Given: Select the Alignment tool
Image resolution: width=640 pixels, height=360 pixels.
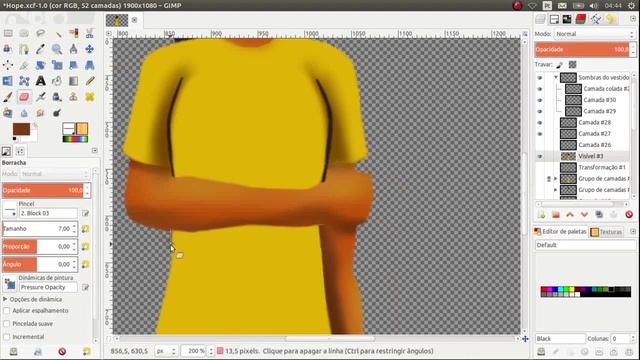Looking at the screenshot, I should pyautogui.click(x=8, y=65).
